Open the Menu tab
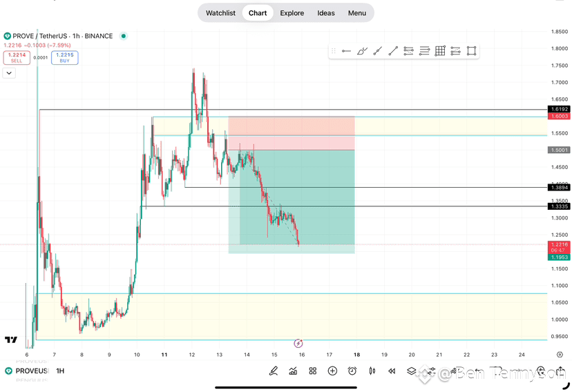Image resolution: width=572 pixels, height=392 pixels. point(356,12)
